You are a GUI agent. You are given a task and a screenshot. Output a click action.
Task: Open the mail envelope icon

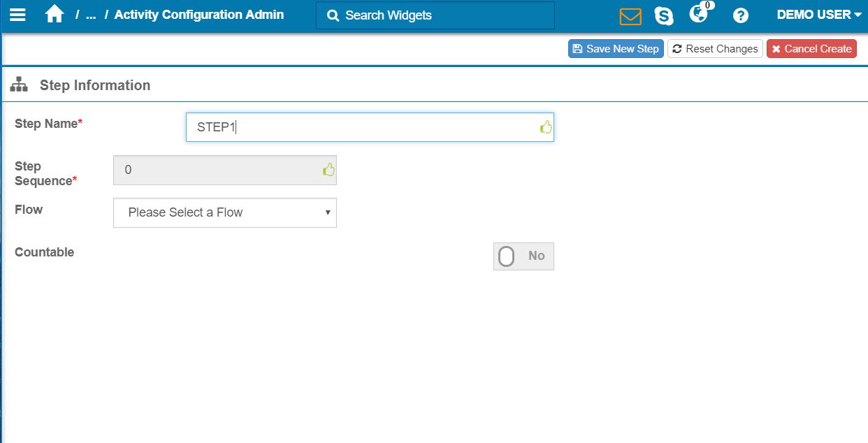pyautogui.click(x=630, y=15)
